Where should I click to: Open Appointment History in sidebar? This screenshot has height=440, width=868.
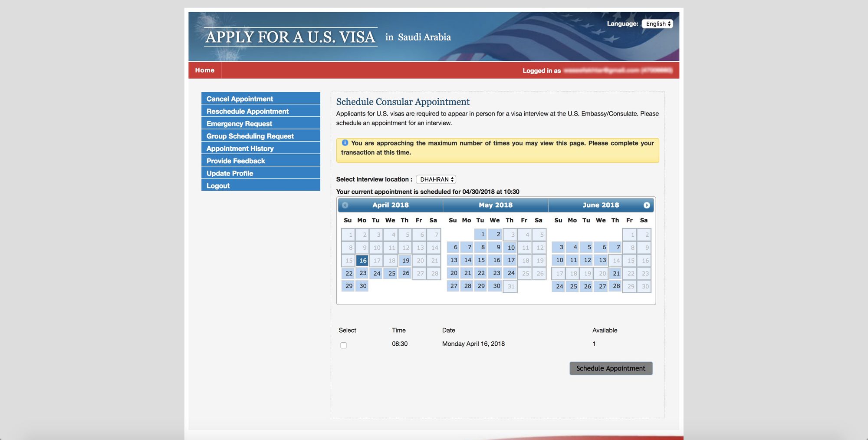[261, 148]
